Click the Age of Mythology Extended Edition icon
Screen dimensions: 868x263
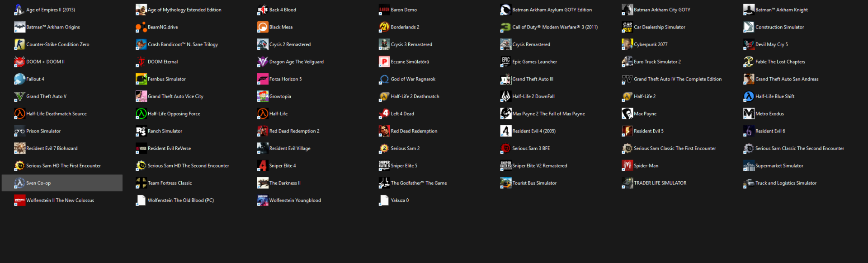(x=141, y=9)
